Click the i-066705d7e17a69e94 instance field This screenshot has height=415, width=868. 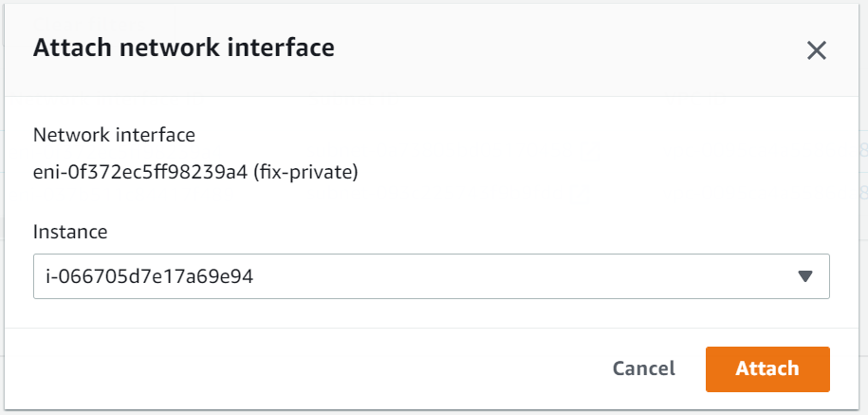tap(431, 276)
